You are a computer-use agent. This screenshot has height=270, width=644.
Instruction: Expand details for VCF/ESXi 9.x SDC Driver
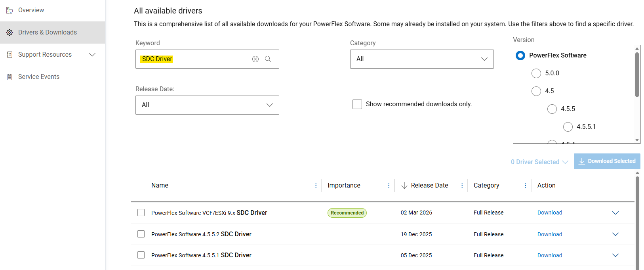[615, 213]
